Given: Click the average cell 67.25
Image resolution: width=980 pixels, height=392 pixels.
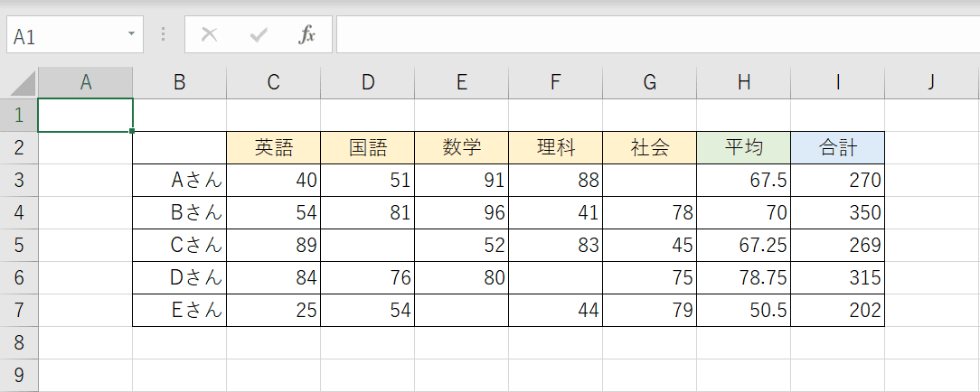Looking at the screenshot, I should click(x=744, y=246).
